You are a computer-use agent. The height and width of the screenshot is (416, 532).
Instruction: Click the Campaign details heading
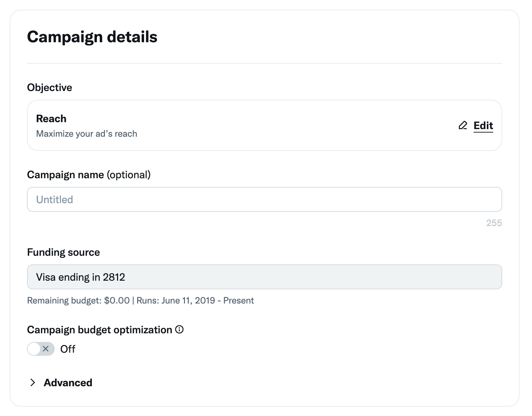(x=92, y=37)
